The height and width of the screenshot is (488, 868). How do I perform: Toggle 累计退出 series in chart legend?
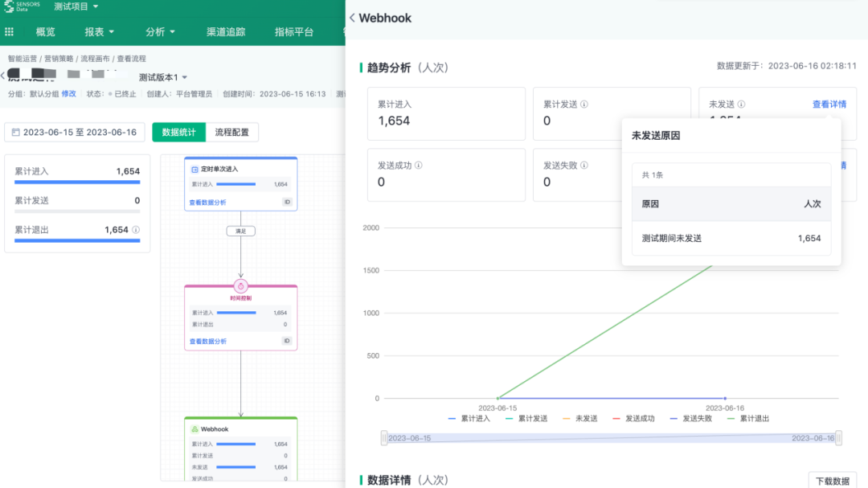748,419
